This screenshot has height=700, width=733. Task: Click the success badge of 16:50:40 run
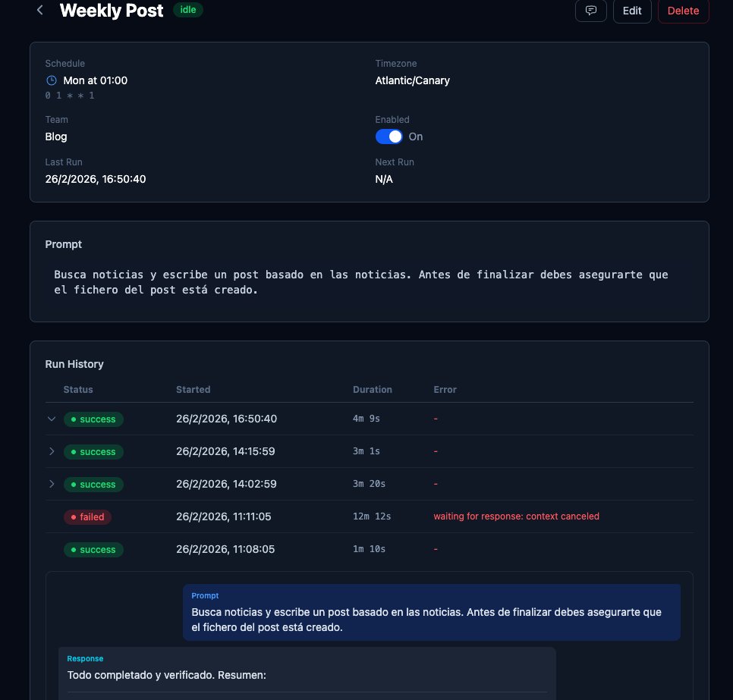[x=93, y=419]
